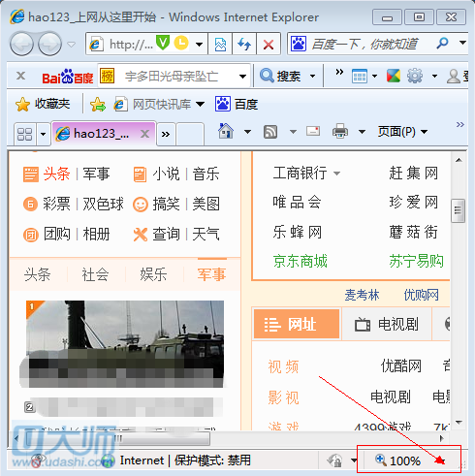475x476 pixels.
Task: Click the green shield security icon in address bar
Action: click(163, 43)
